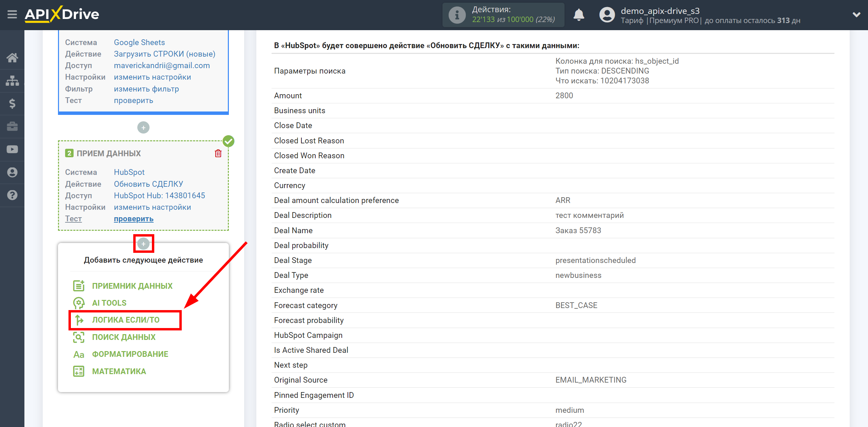The width and height of the screenshot is (868, 427).
Task: Click изменить фильтр link
Action: pos(146,89)
